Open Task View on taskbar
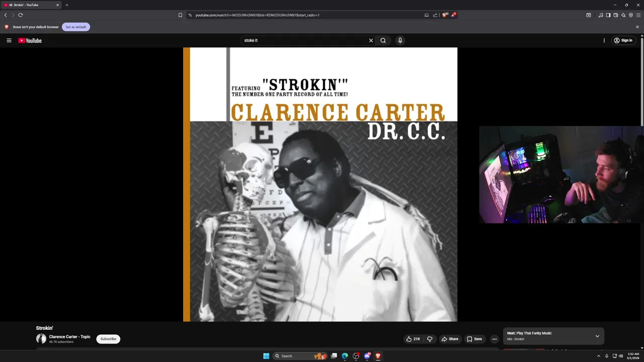The height and width of the screenshot is (362, 644). click(x=334, y=356)
